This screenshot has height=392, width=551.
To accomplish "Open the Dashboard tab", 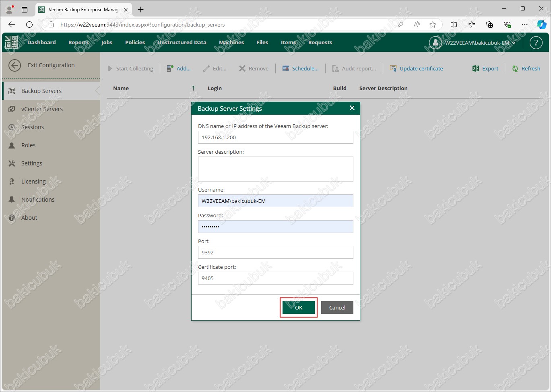I will (41, 42).
